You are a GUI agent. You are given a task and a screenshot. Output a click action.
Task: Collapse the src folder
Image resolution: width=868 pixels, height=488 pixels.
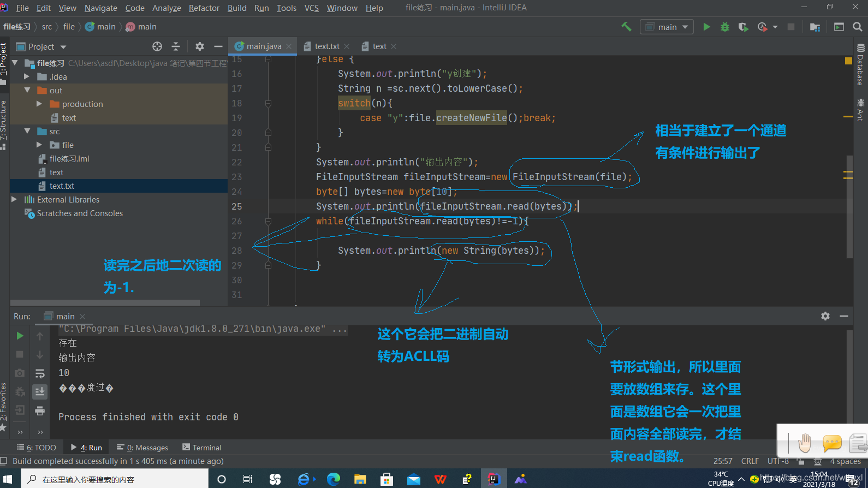tap(27, 131)
